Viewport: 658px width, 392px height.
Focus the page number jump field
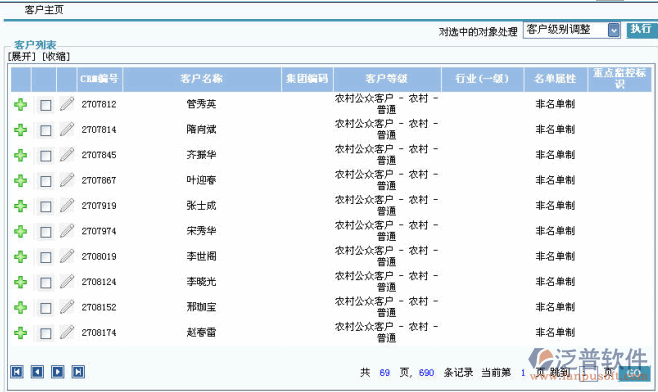click(588, 373)
